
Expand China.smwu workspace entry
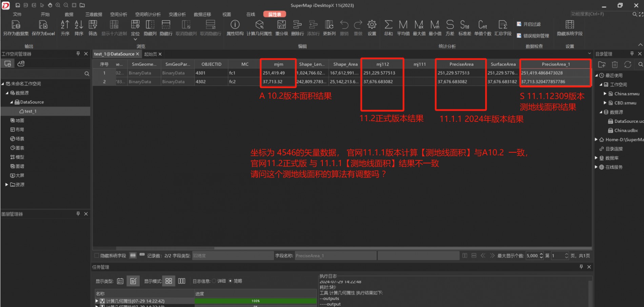pyautogui.click(x=605, y=94)
